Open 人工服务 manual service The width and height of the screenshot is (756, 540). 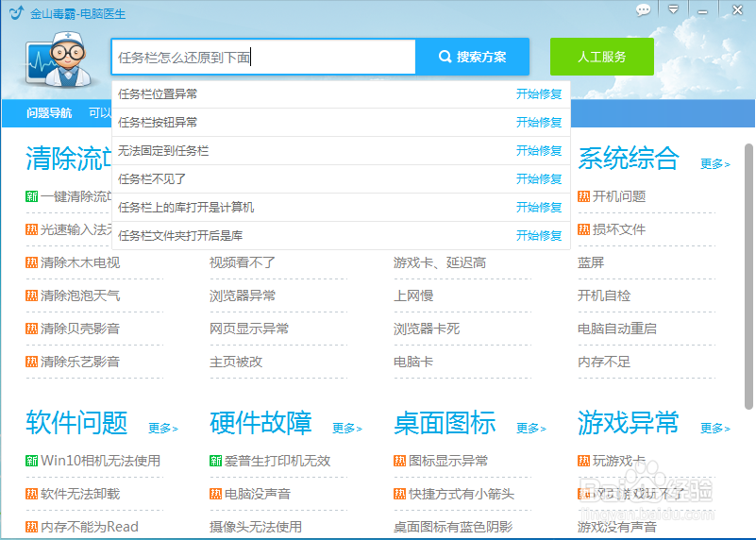coord(602,57)
